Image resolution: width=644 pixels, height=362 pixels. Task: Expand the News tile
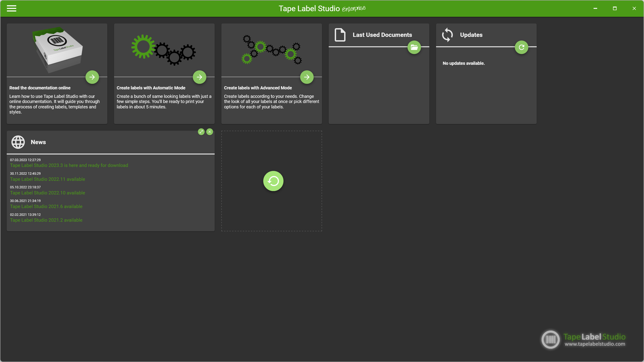click(x=201, y=132)
